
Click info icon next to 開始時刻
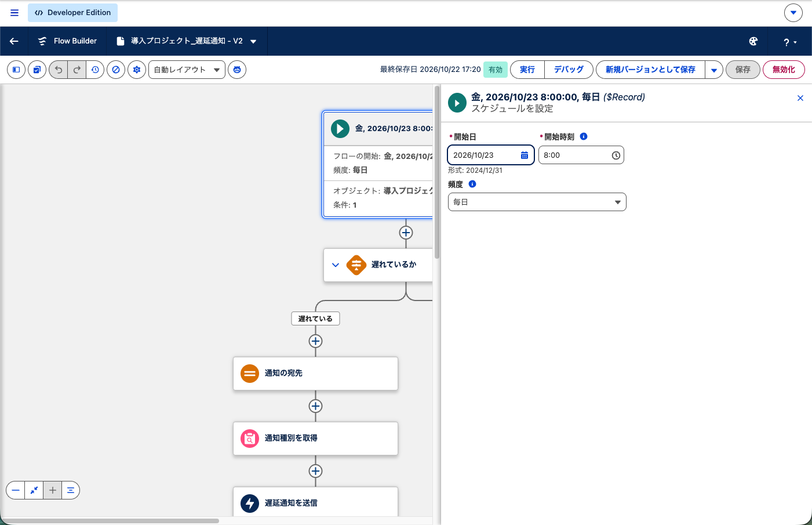coord(584,136)
